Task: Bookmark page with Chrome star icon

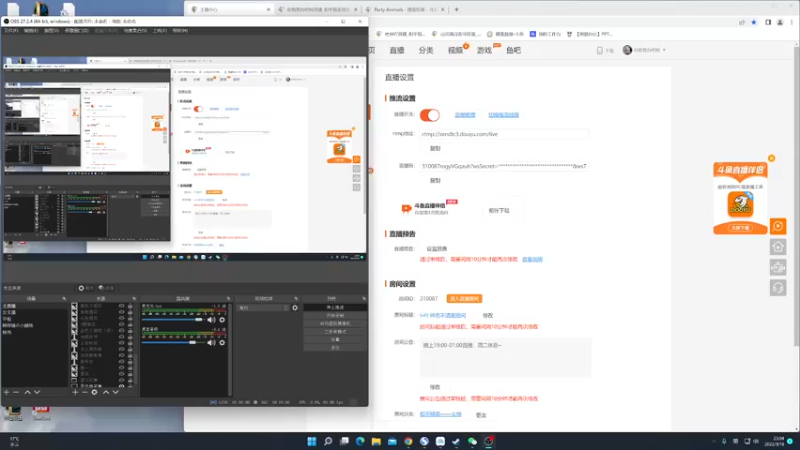Action: (x=754, y=22)
